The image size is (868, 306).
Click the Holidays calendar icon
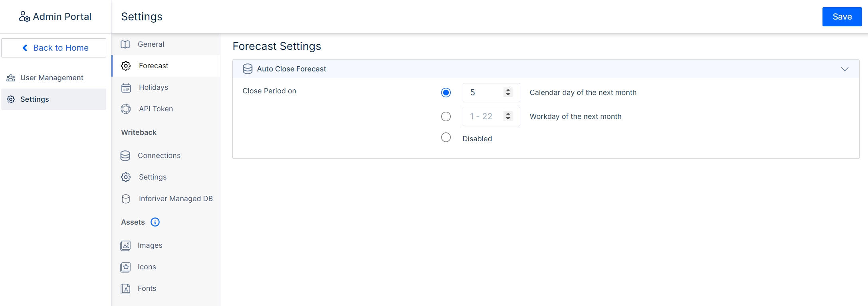coord(126,88)
